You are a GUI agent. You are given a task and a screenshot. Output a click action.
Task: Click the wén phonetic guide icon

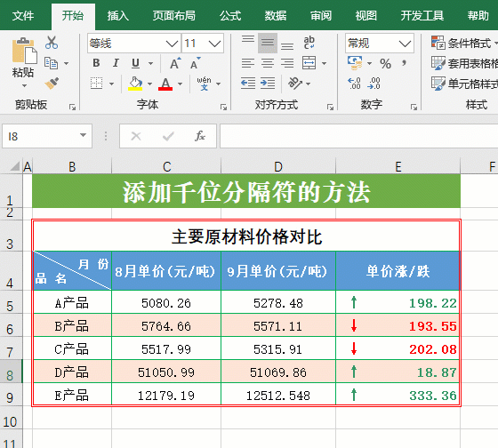204,84
